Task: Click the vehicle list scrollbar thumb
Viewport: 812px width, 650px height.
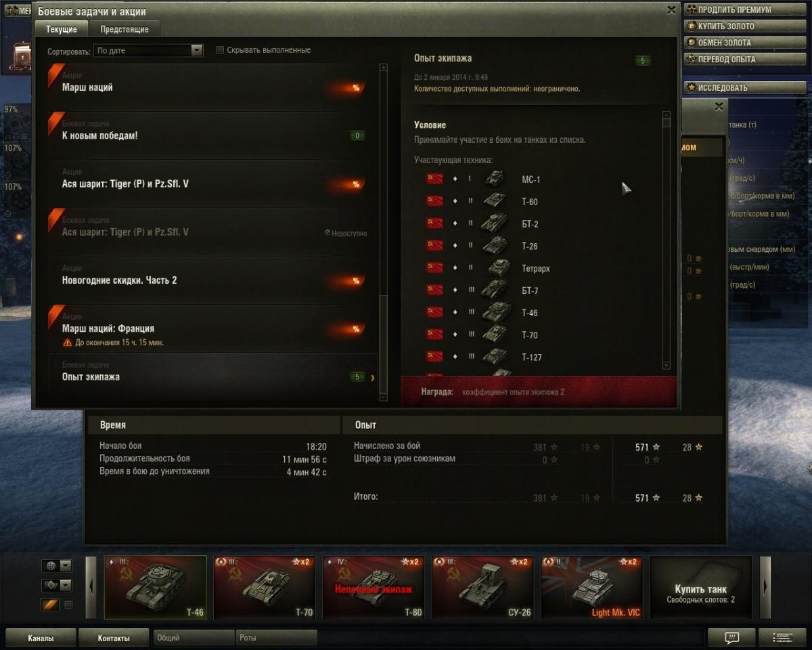Action: pos(666,124)
